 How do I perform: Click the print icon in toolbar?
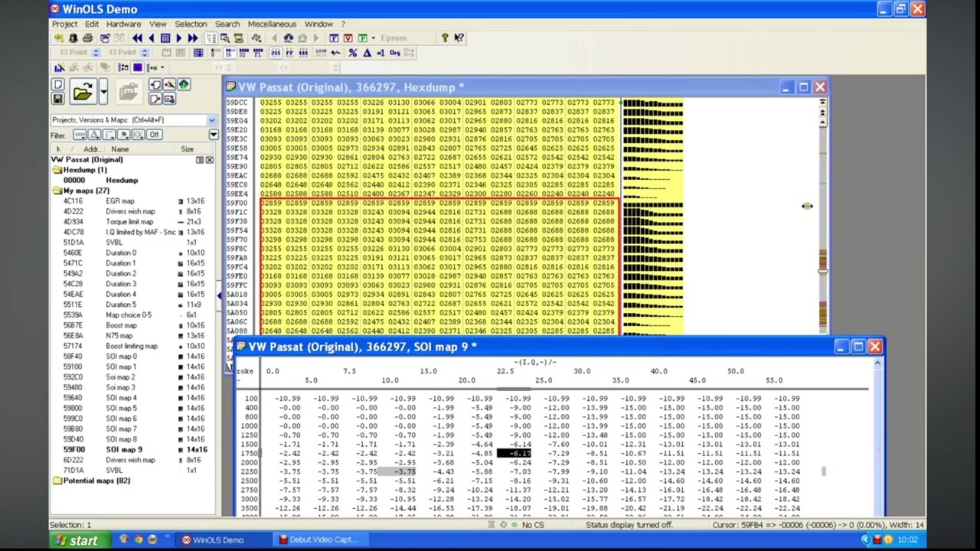click(x=87, y=38)
